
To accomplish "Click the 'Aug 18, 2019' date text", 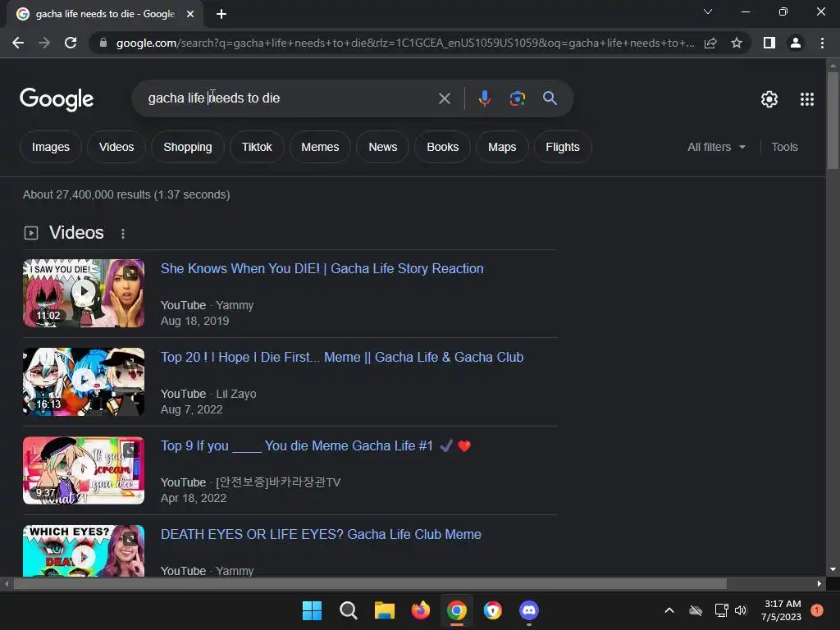I will point(195,321).
